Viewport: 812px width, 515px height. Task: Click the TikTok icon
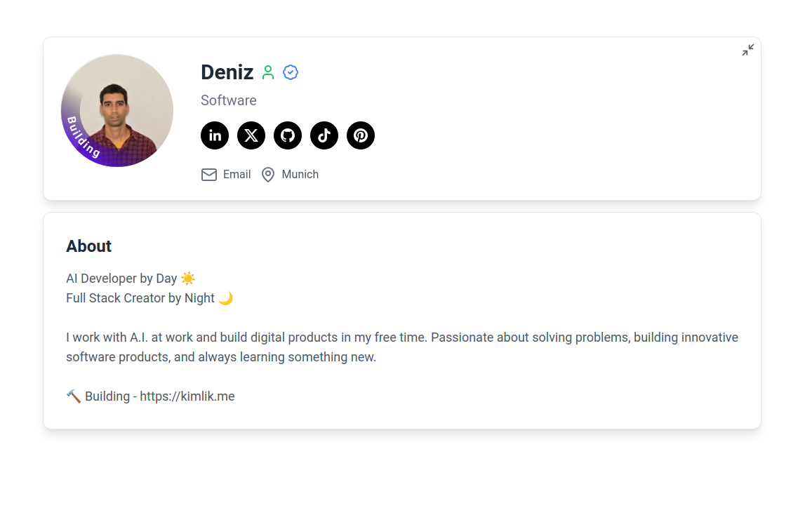(324, 135)
